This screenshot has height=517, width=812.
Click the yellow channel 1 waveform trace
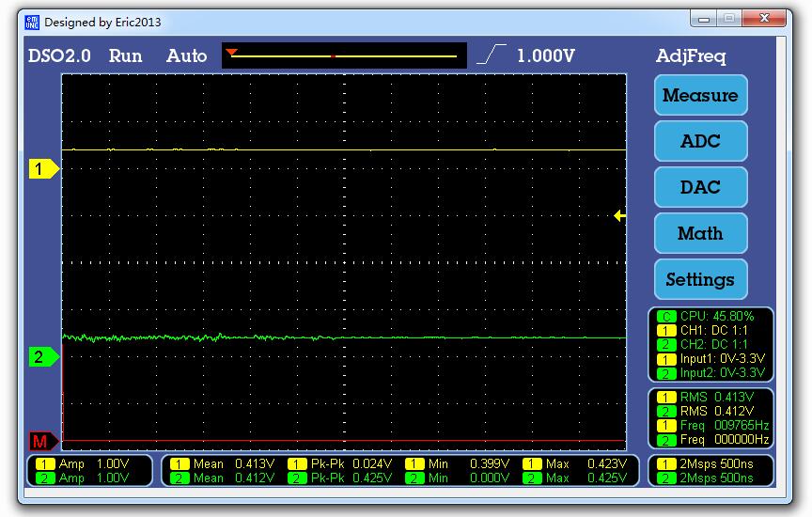pos(344,149)
